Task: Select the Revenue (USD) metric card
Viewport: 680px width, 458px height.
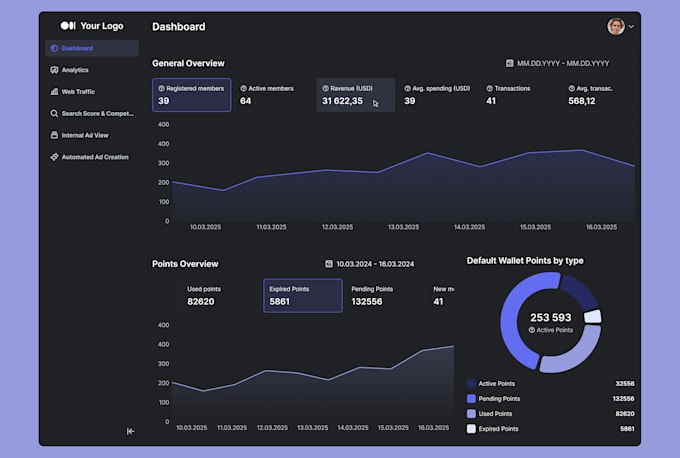Action: click(356, 95)
